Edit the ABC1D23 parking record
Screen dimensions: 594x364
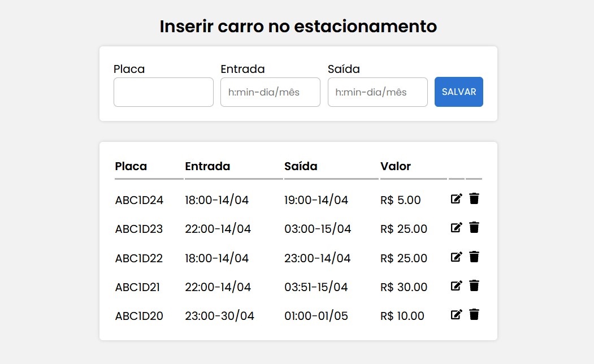(456, 227)
